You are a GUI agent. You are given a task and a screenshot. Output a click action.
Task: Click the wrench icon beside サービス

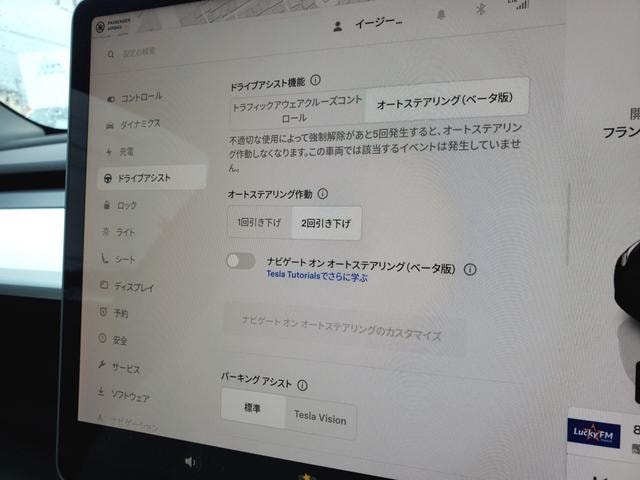point(102,364)
